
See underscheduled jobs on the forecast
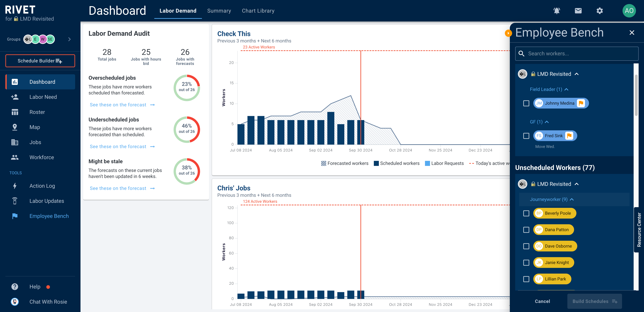coord(122,146)
